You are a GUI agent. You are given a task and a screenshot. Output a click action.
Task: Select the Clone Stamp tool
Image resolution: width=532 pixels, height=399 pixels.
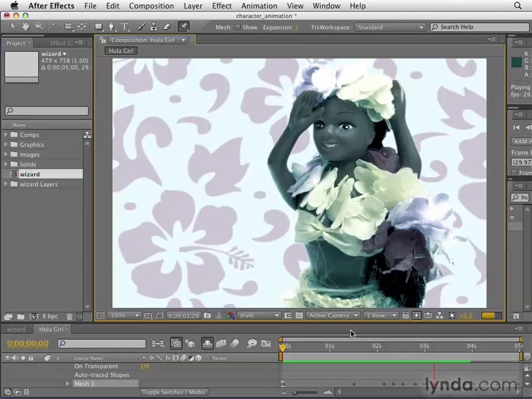pyautogui.click(x=154, y=27)
